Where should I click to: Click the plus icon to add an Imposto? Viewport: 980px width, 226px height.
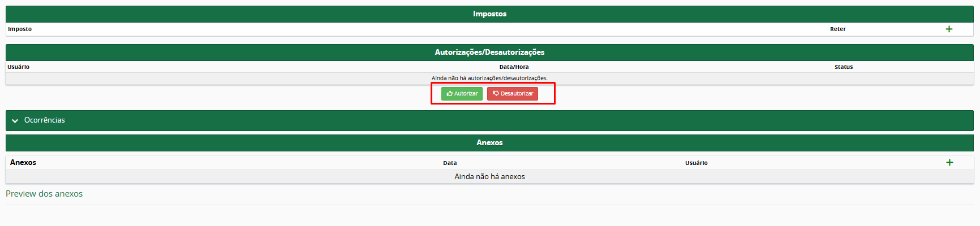click(949, 29)
